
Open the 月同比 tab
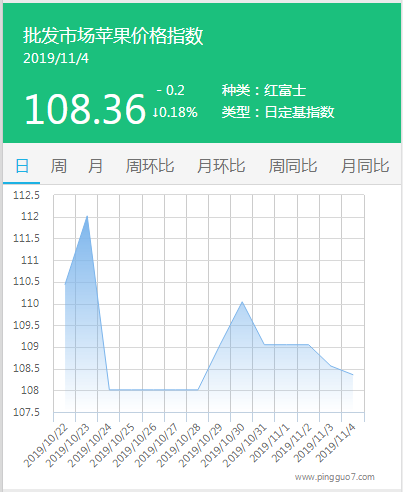[365, 166]
